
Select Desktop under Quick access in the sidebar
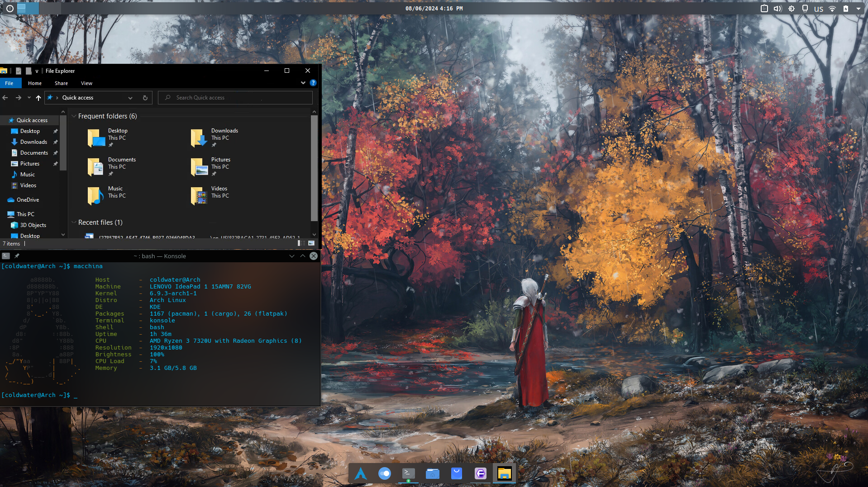pyautogui.click(x=30, y=131)
